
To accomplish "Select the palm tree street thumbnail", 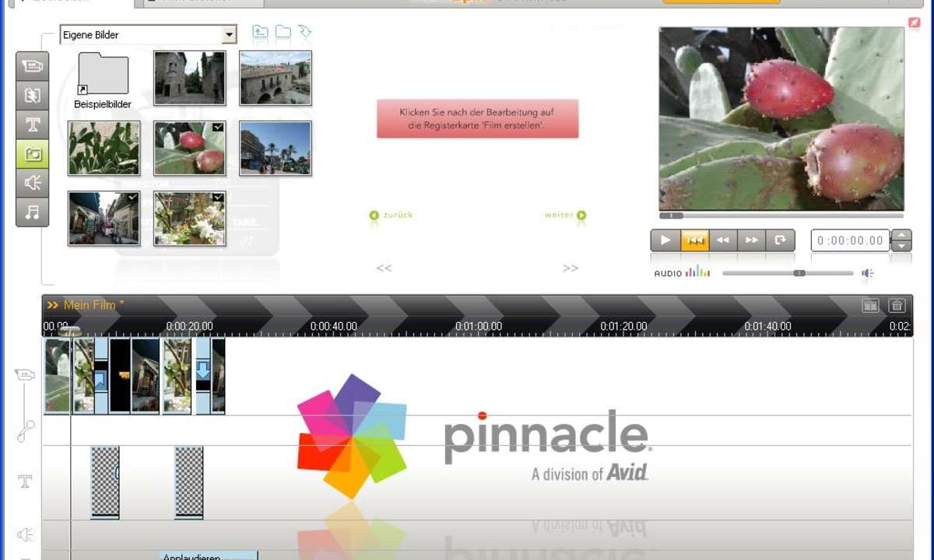I will coord(276,148).
